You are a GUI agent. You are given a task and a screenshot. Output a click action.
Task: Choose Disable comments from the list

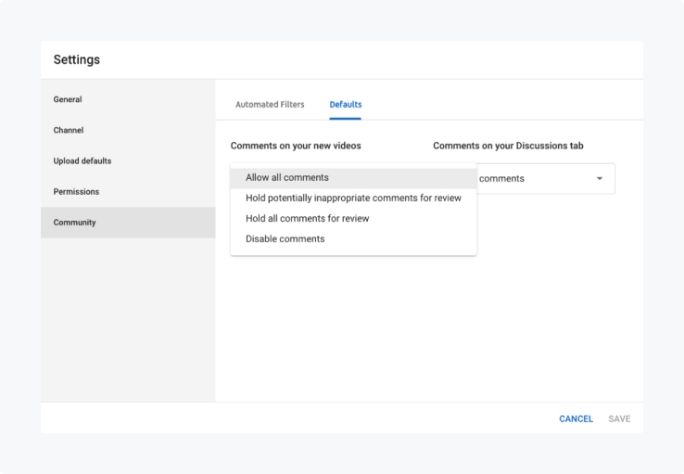[x=285, y=239]
